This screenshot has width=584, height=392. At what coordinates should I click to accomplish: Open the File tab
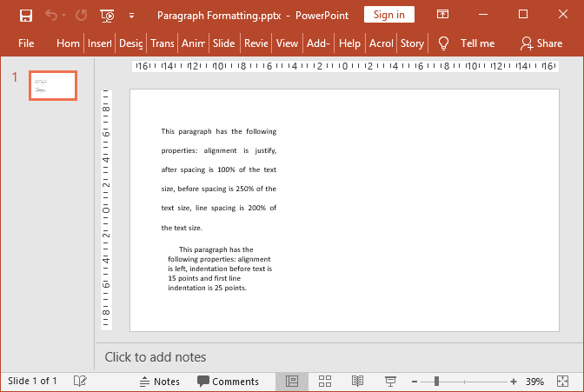click(x=26, y=43)
